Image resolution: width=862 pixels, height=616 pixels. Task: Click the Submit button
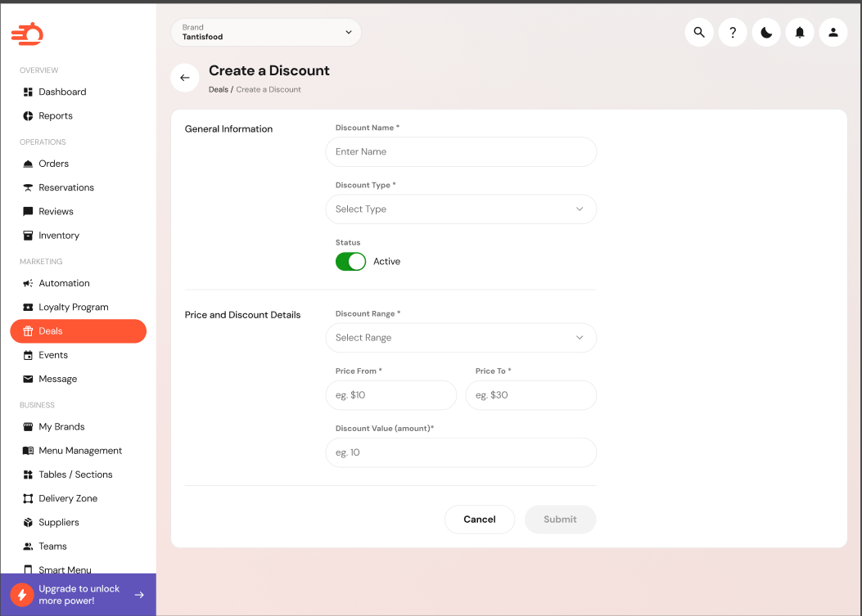tap(560, 519)
